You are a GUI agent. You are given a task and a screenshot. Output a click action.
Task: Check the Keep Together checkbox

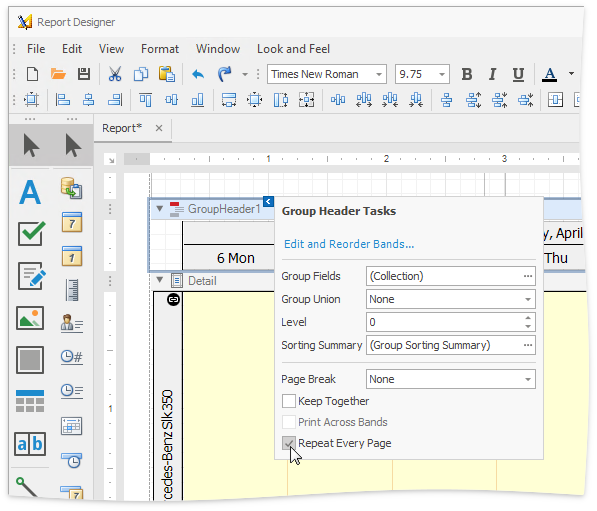pos(289,401)
